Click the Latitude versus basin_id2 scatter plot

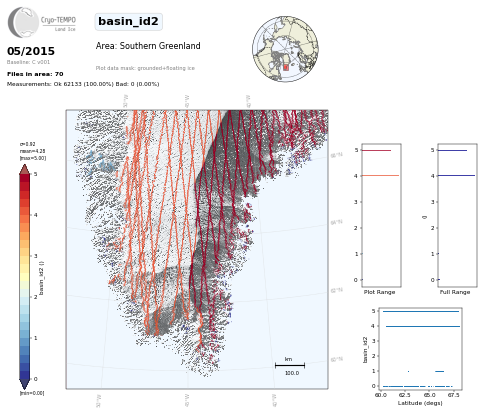[x=420, y=349]
